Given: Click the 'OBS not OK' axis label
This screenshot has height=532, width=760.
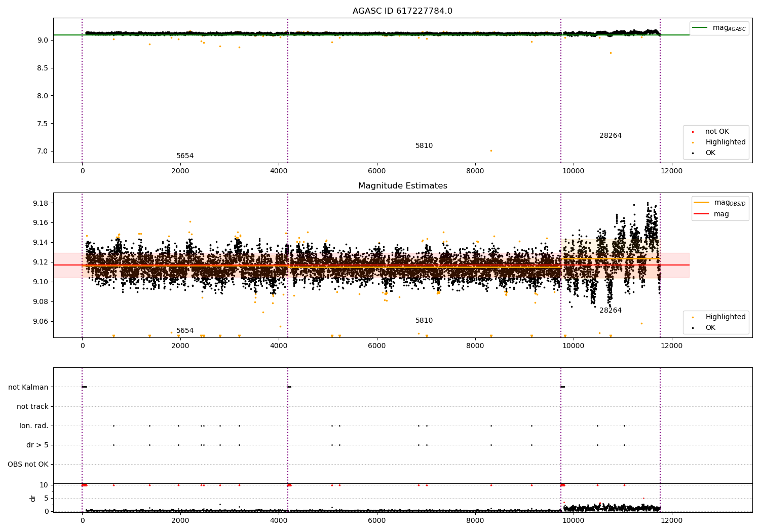Looking at the screenshot, I should (28, 464).
